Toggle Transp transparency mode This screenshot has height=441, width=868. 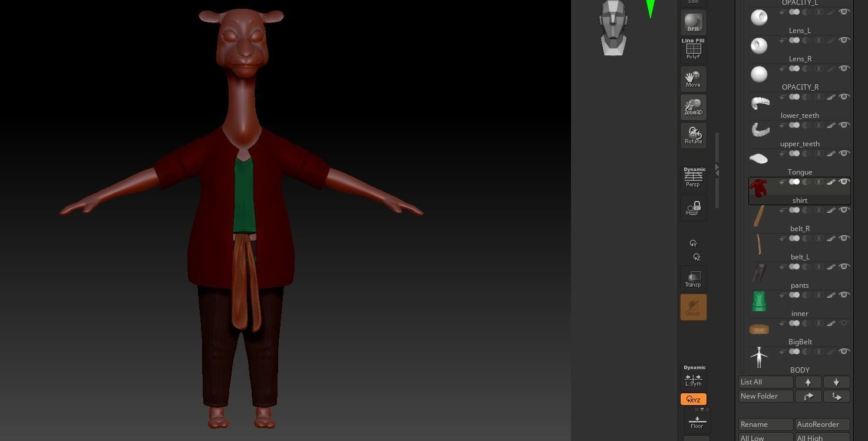click(693, 279)
